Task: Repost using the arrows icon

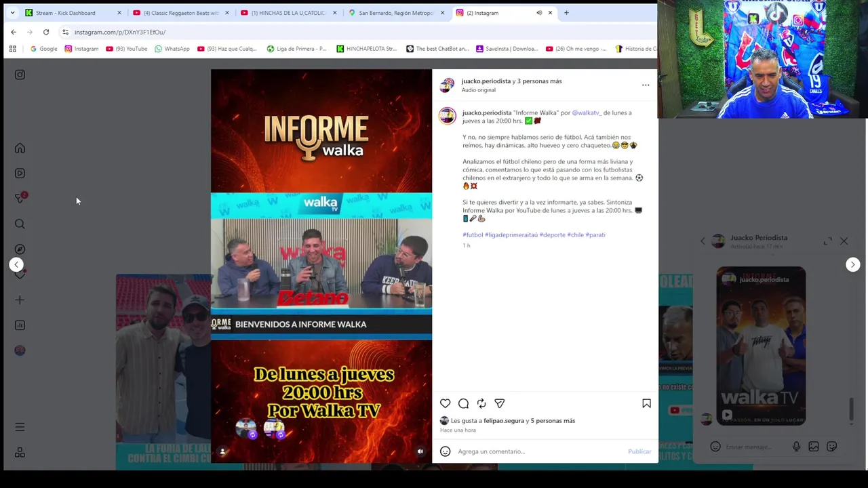Action: [x=481, y=403]
